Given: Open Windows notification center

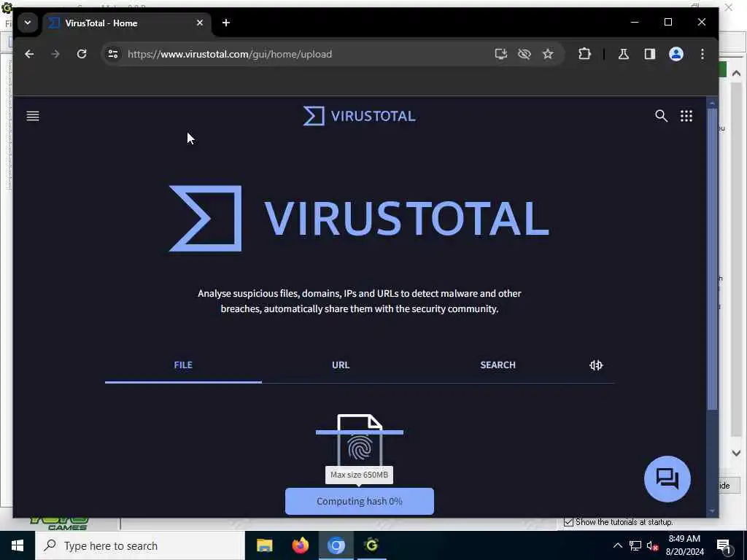Looking at the screenshot, I should point(724,546).
